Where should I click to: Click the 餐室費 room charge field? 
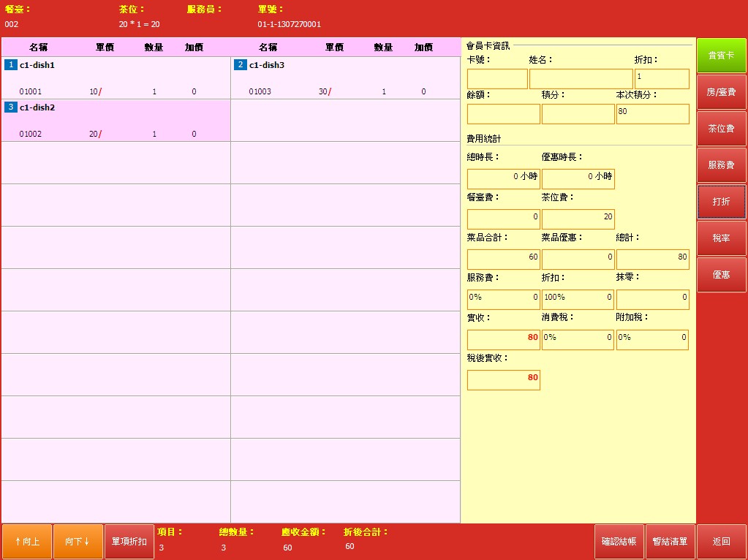point(503,219)
